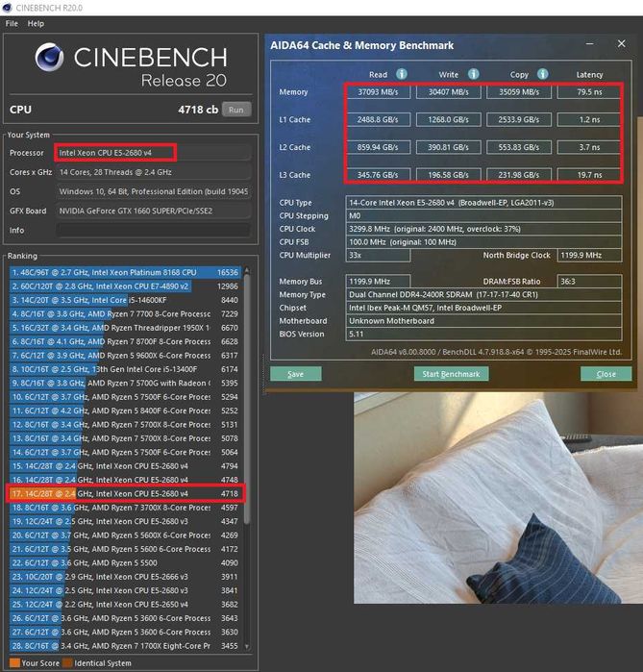Click Memory Write value 30407 MB/s
Image resolution: width=643 pixels, height=672 pixels.
click(449, 91)
